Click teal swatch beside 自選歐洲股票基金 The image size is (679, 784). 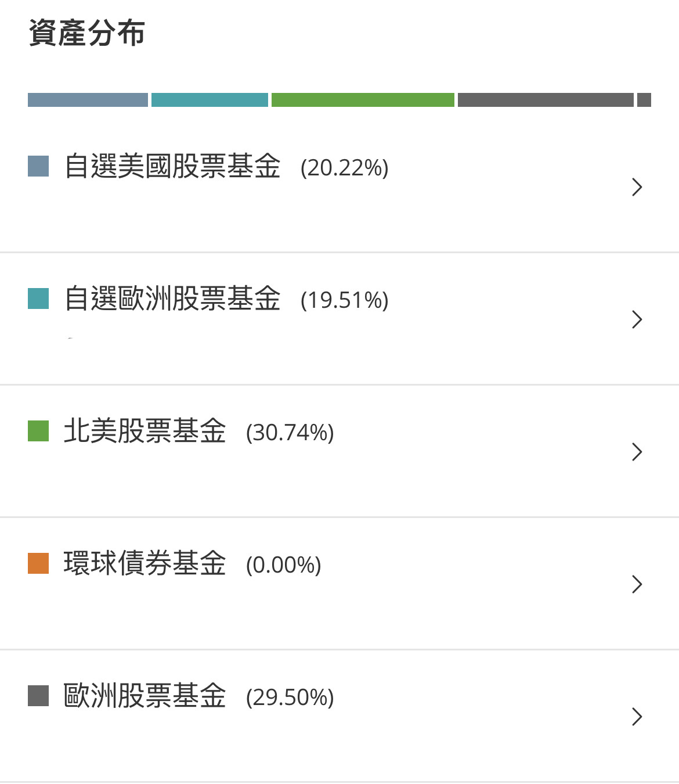click(38, 299)
